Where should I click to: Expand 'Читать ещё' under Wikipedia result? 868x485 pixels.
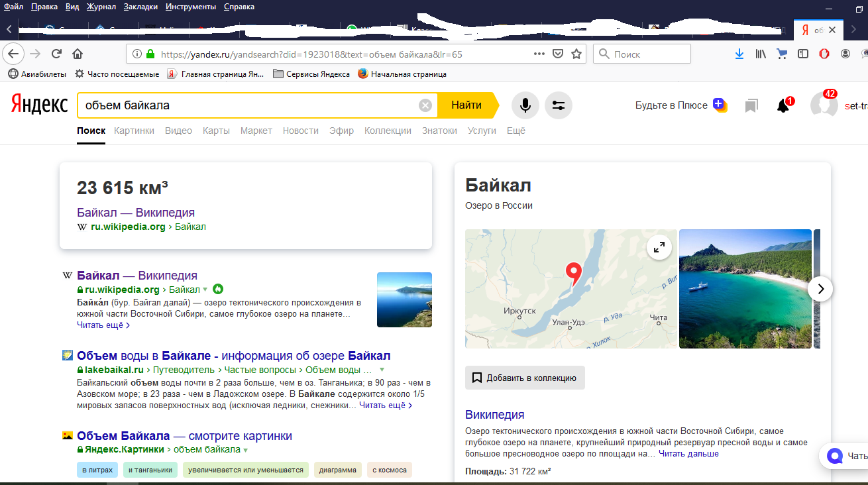point(103,325)
